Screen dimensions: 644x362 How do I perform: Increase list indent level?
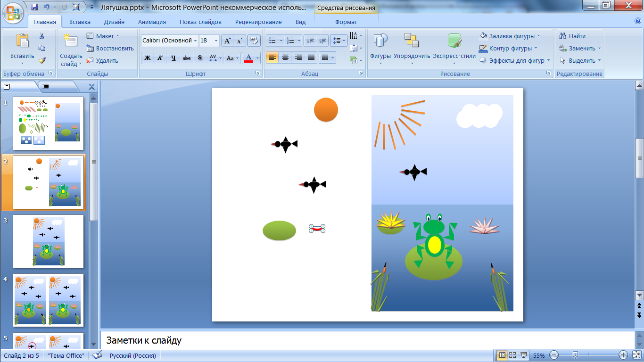tap(322, 41)
